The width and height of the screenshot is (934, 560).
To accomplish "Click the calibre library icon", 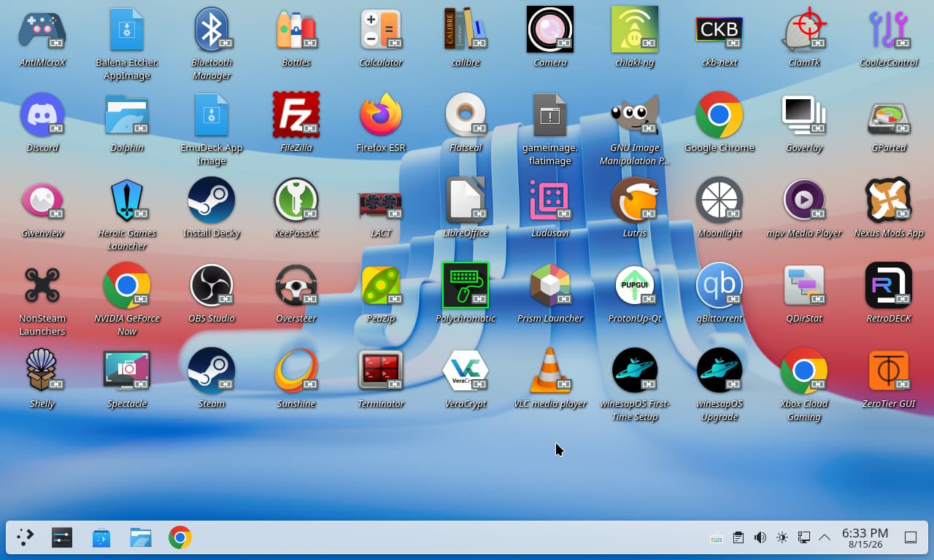I will [466, 30].
